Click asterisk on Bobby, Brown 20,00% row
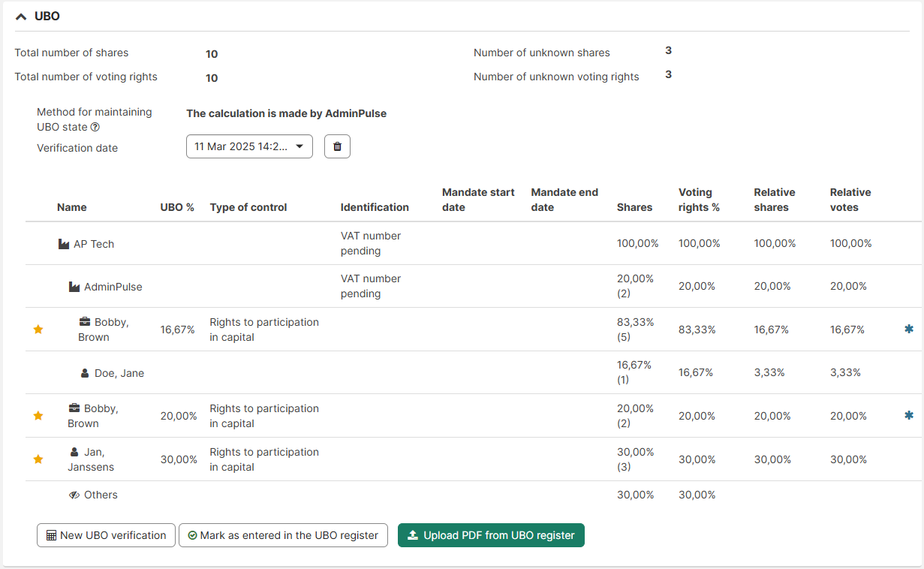Image resolution: width=924 pixels, height=569 pixels. click(909, 415)
